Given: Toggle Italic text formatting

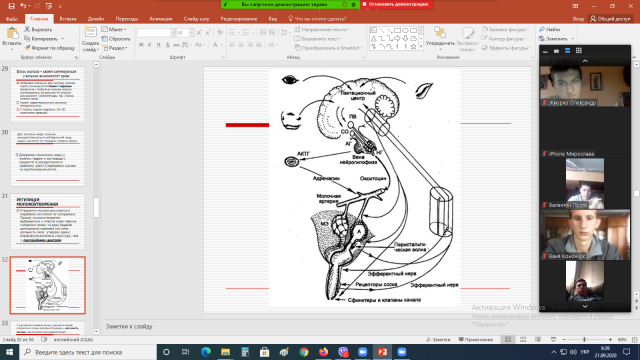Looking at the screenshot, I should pyautogui.click(x=149, y=45).
